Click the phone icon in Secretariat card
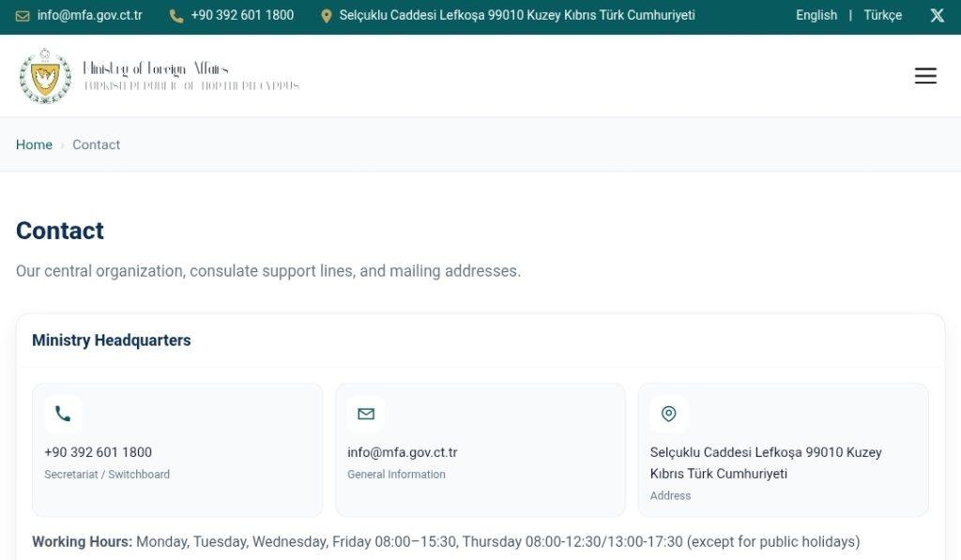Image resolution: width=961 pixels, height=560 pixels. (63, 415)
